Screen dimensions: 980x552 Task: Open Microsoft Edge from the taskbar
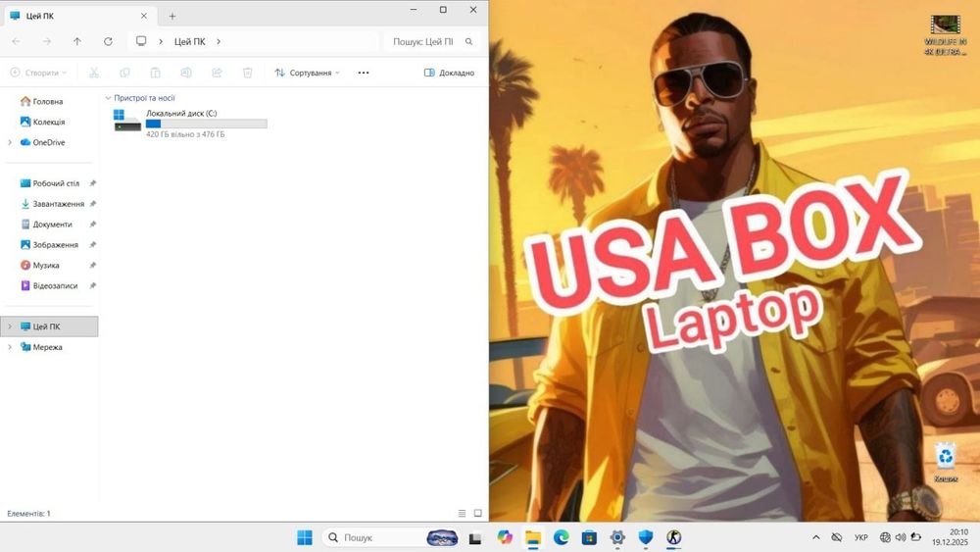click(561, 537)
